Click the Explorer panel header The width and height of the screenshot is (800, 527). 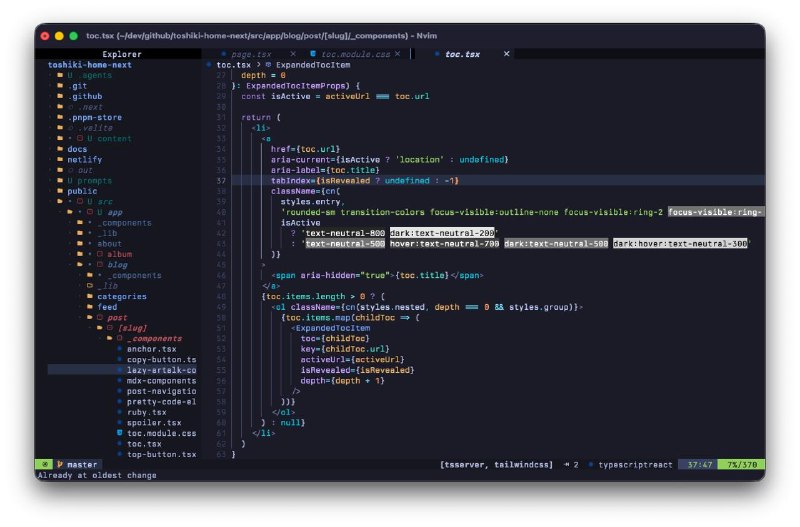121,54
